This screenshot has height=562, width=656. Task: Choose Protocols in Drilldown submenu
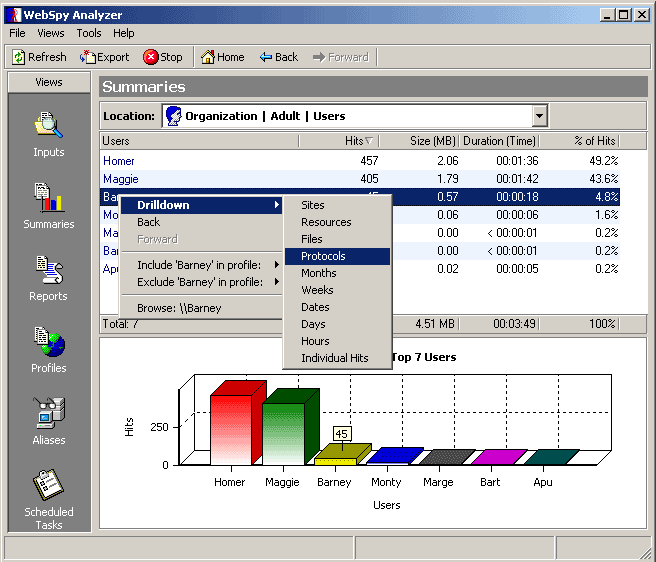tap(337, 256)
